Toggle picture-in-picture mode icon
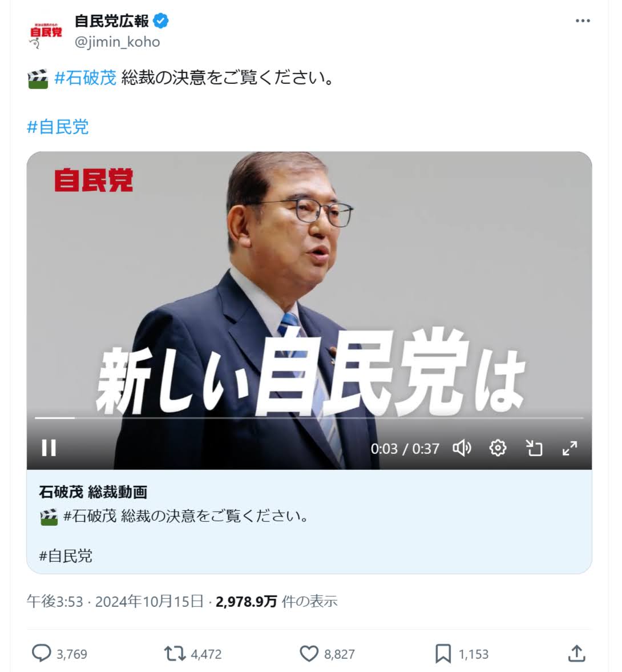The image size is (622, 672). tap(534, 448)
